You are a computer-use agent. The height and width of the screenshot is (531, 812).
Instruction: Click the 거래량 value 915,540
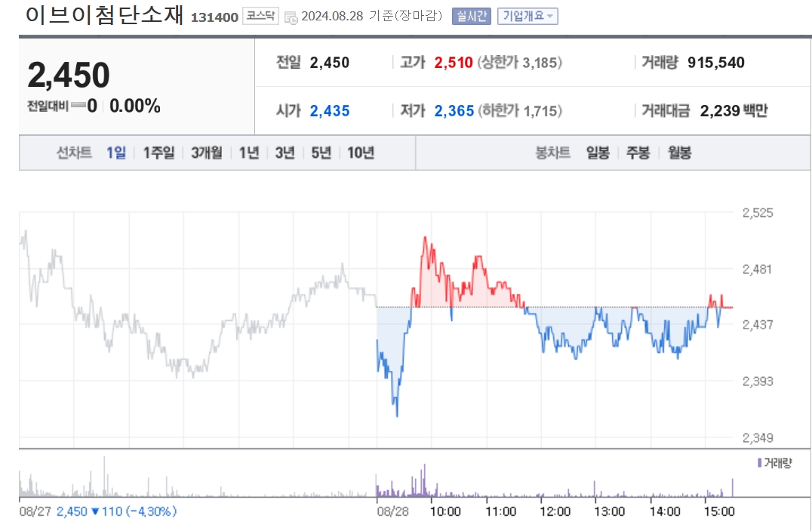pos(716,62)
